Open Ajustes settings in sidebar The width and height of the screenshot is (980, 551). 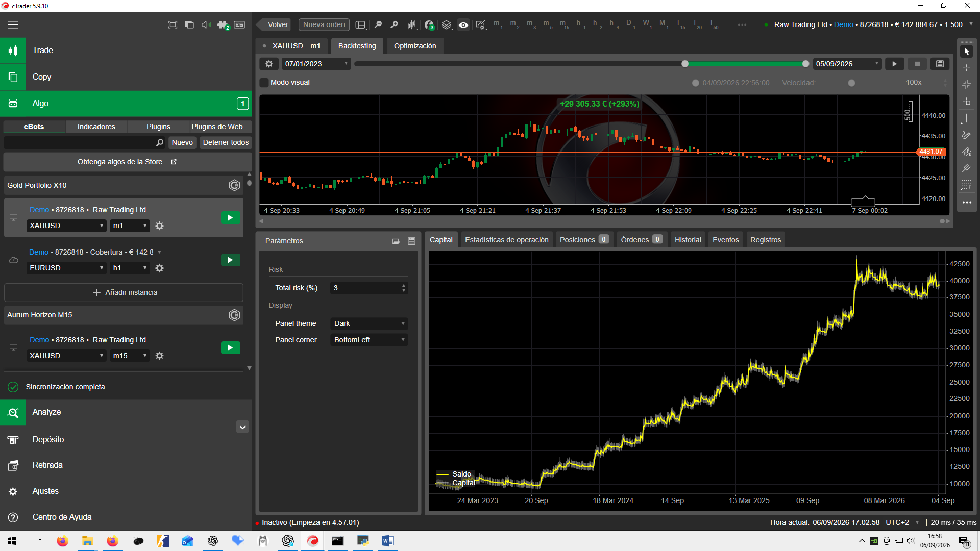pyautogui.click(x=126, y=491)
